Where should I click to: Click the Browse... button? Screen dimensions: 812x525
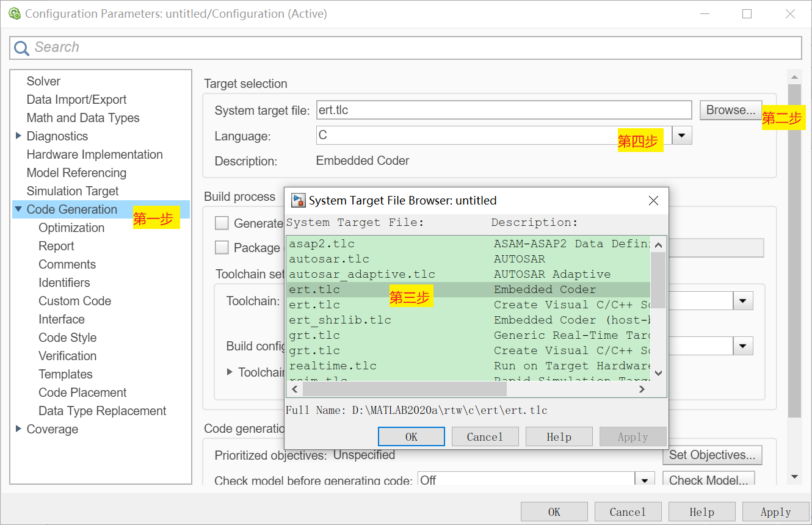click(x=731, y=110)
